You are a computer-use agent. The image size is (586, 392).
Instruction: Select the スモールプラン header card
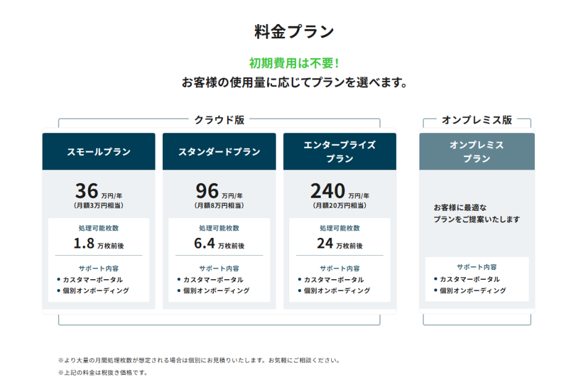tap(98, 151)
